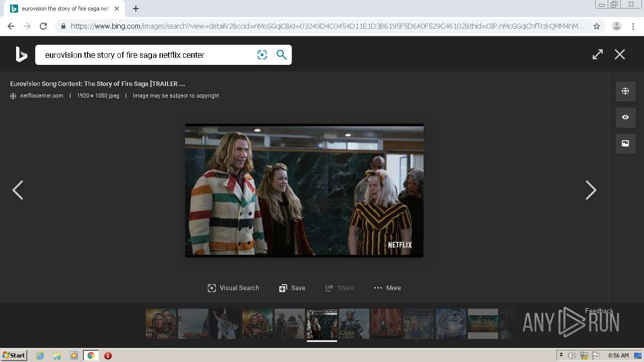Expand image to fullscreen view
The width and height of the screenshot is (644, 362).
[598, 54]
